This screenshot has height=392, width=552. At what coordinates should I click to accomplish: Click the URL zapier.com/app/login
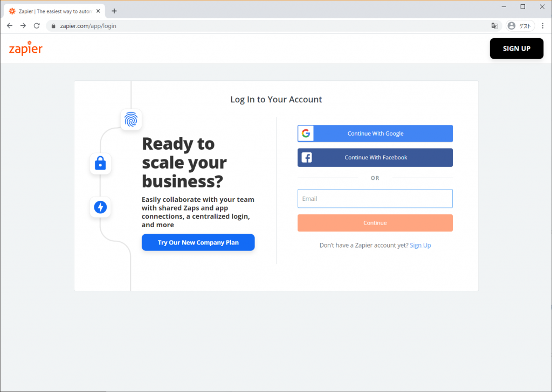pos(88,26)
